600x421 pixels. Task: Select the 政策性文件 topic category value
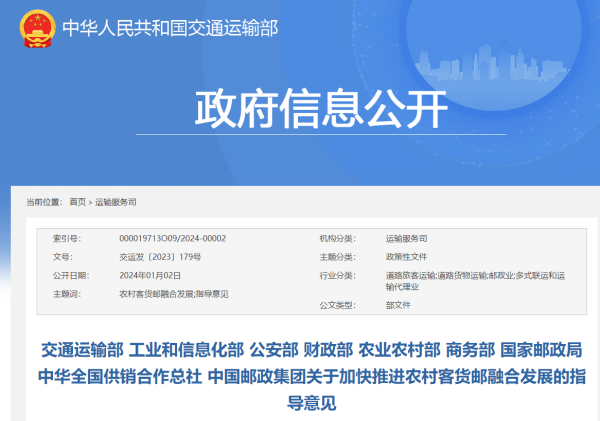(406, 257)
